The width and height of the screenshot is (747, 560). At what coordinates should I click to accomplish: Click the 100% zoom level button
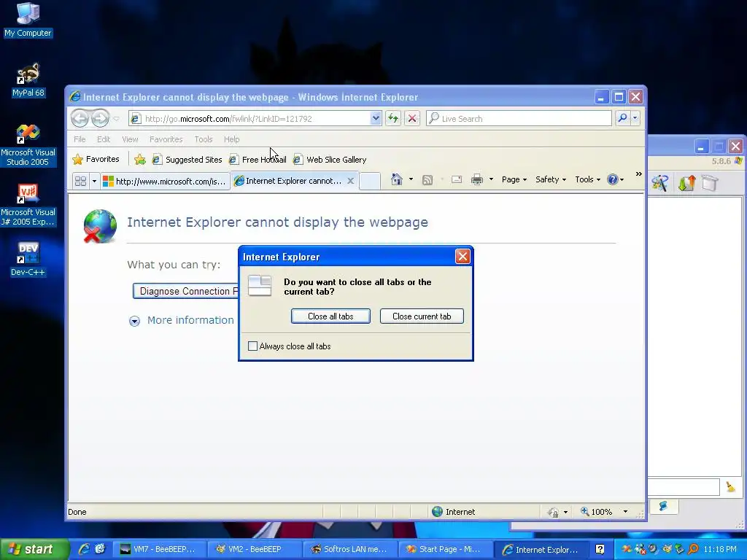tap(597, 512)
